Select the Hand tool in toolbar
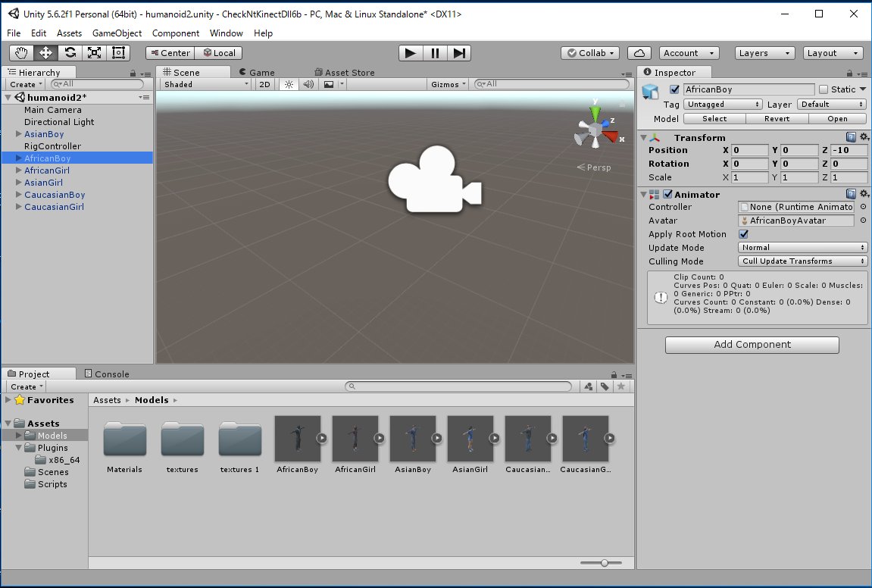The width and height of the screenshot is (872, 588). tap(21, 53)
